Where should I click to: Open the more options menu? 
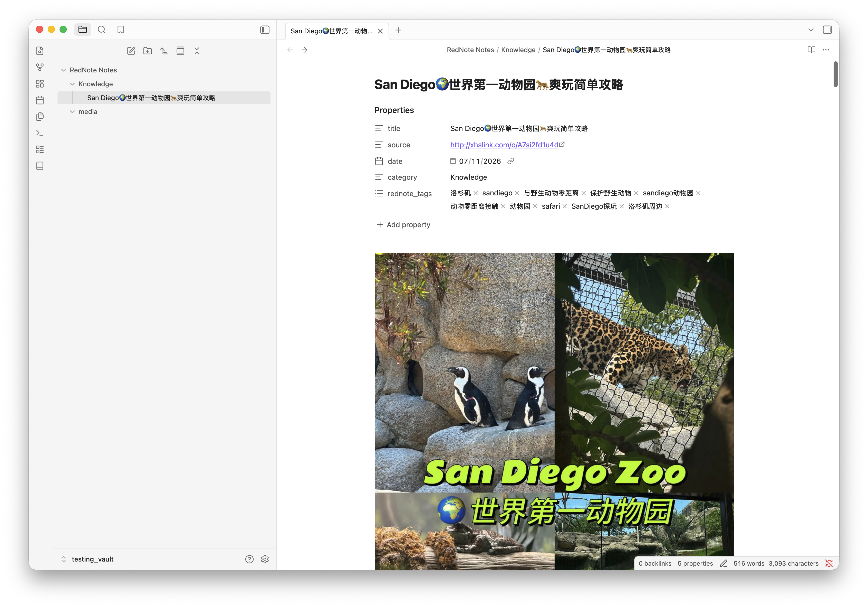tap(826, 50)
